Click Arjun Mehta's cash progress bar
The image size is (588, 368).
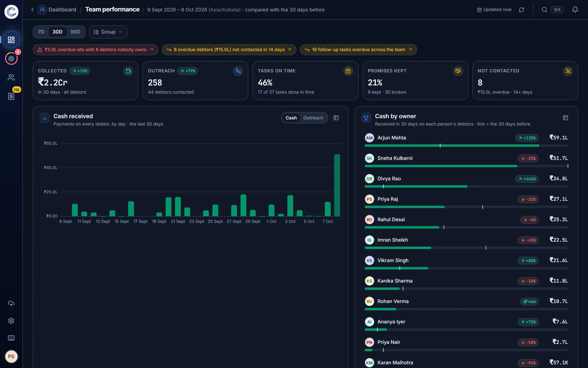[x=466, y=146]
